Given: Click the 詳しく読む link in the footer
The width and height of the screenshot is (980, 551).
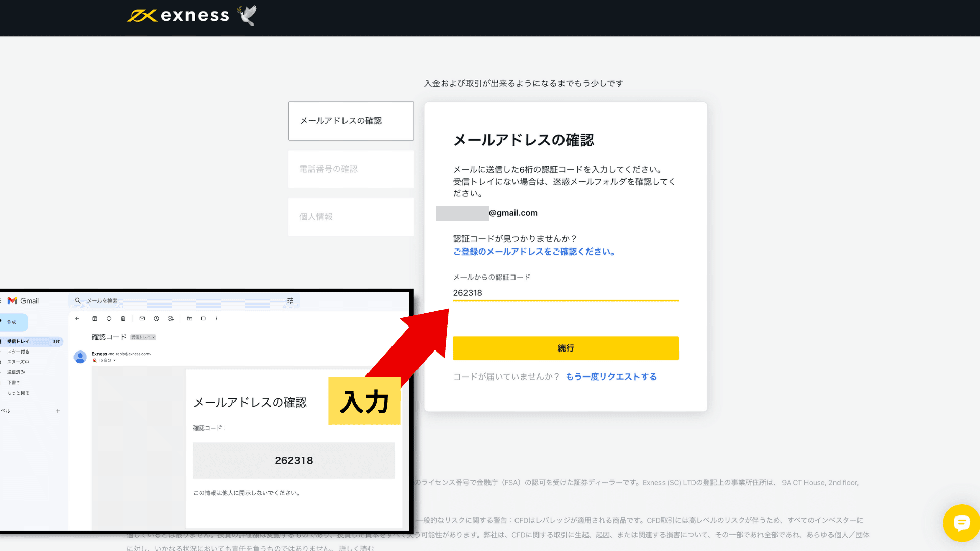Looking at the screenshot, I should (x=357, y=548).
